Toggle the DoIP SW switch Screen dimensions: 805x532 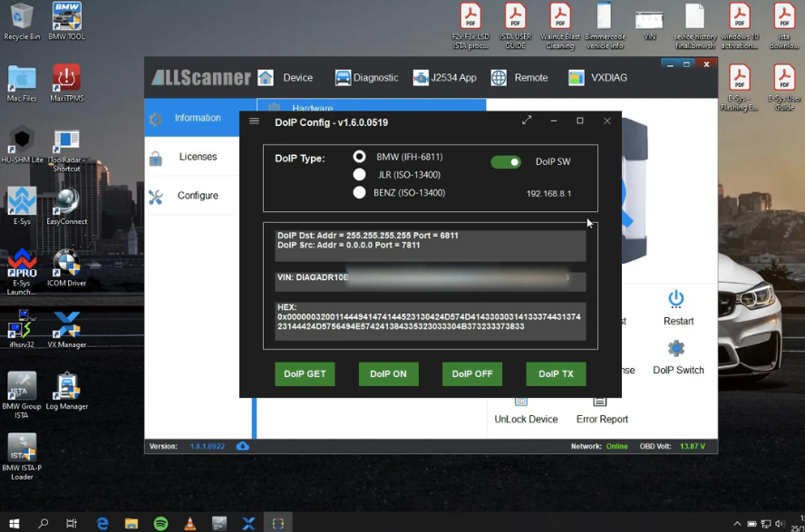506,162
